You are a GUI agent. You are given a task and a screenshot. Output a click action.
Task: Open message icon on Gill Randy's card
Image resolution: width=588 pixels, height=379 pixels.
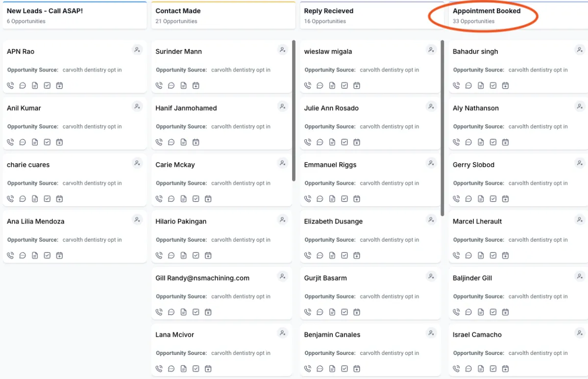pyautogui.click(x=171, y=312)
